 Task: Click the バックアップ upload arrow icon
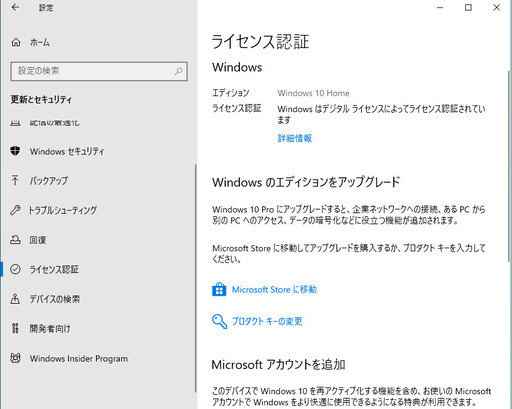[x=15, y=180]
